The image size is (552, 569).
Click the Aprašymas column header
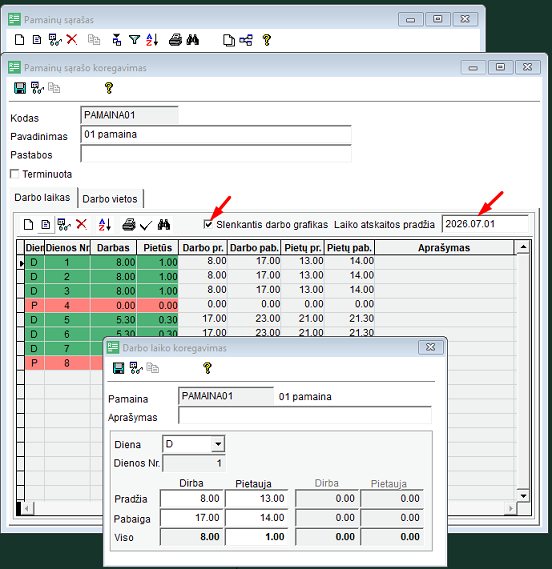click(x=444, y=248)
